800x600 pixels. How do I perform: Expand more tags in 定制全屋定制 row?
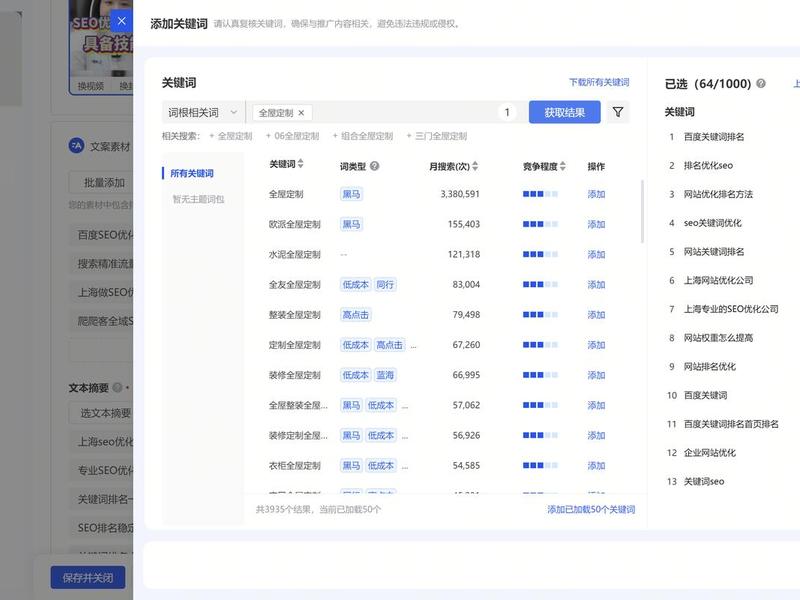coord(413,345)
